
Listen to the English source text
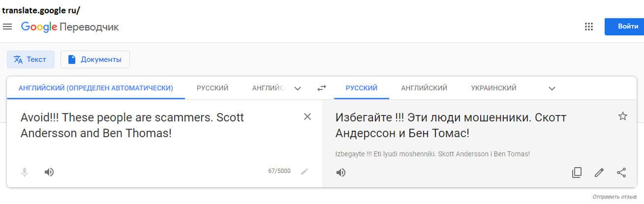coord(49,172)
